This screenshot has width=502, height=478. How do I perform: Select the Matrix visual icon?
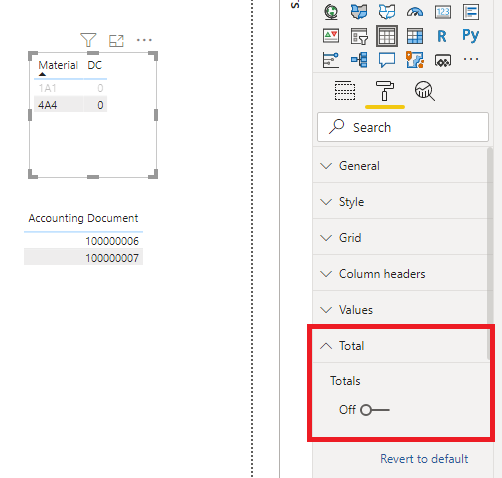(415, 36)
